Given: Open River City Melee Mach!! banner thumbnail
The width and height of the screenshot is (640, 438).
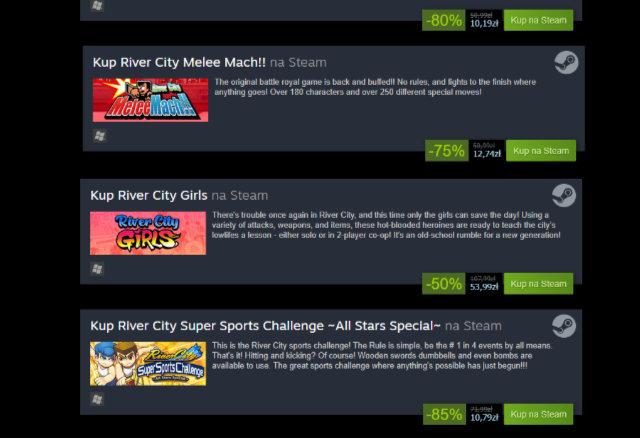Looking at the screenshot, I should (150, 100).
